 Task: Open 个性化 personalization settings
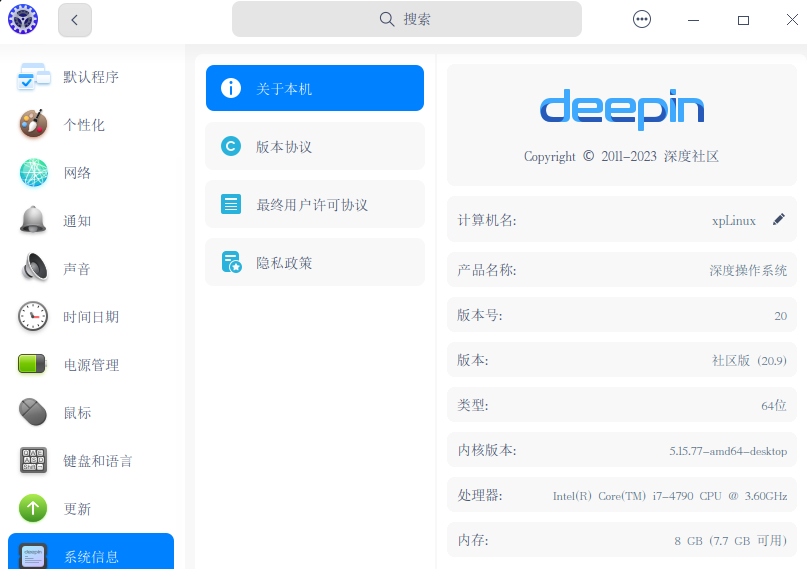(91, 125)
